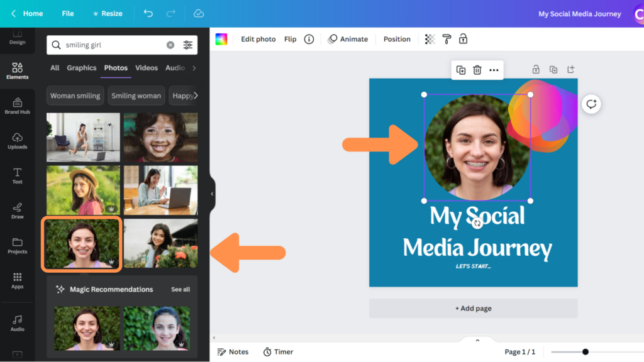Open the Notes panel
The width and height of the screenshot is (644, 362).
click(233, 352)
